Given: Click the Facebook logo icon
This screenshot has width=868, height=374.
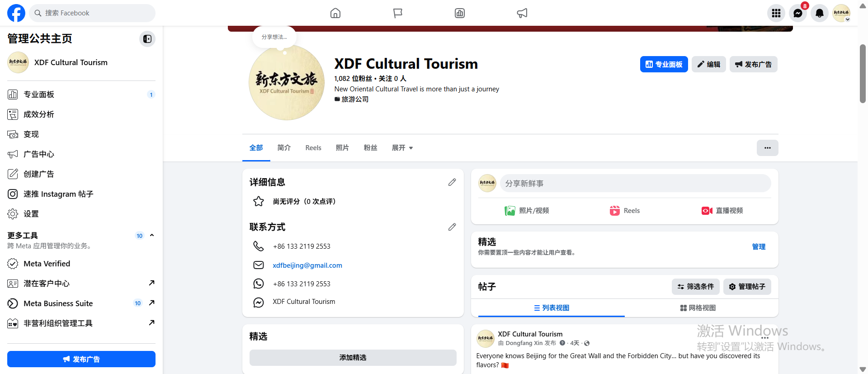Looking at the screenshot, I should click(16, 13).
